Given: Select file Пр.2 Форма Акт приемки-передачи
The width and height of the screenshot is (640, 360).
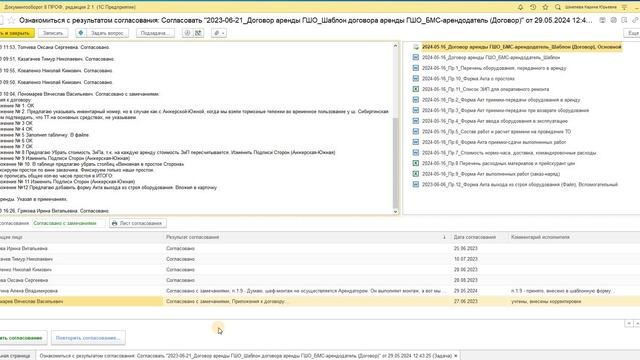Looking at the screenshot, I should click(x=501, y=100).
